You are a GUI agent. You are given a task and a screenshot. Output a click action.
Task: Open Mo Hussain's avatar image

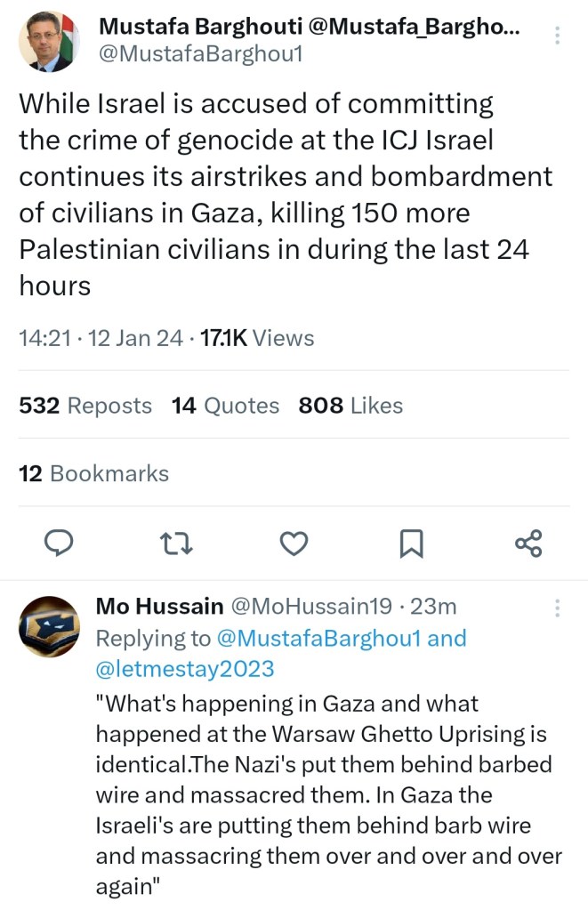49,626
